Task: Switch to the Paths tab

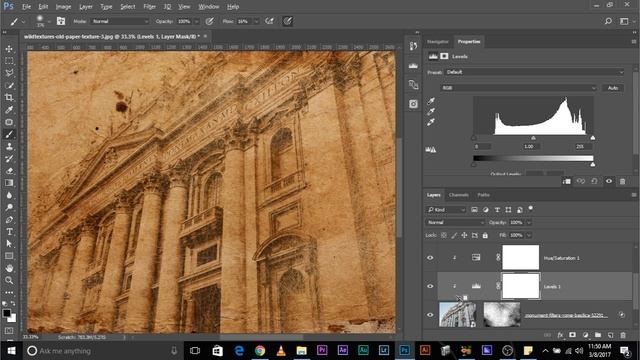Action: click(483, 195)
